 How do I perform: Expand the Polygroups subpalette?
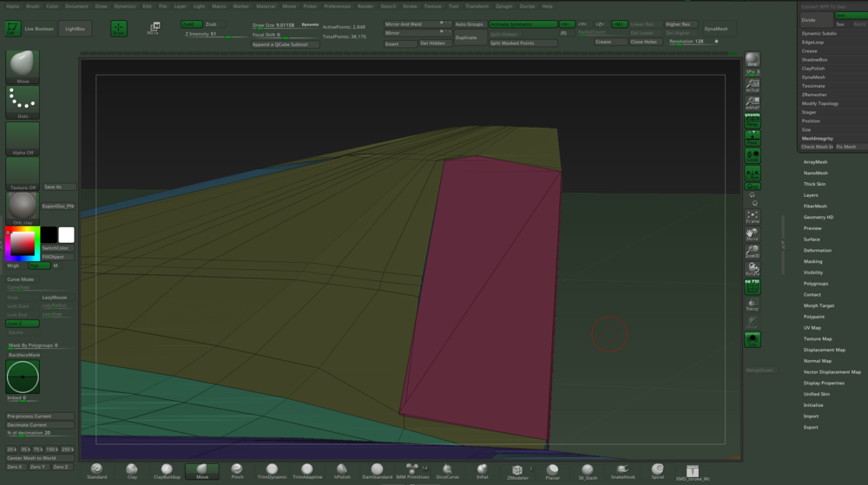[816, 284]
